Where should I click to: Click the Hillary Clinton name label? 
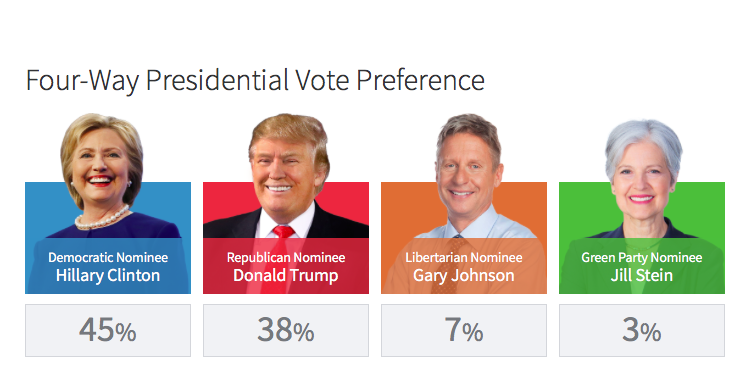coord(108,276)
